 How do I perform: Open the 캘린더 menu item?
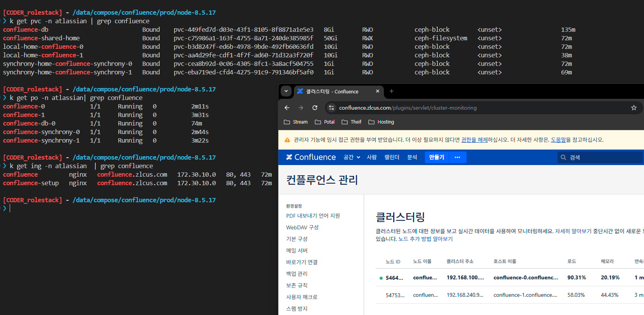[x=392, y=157]
